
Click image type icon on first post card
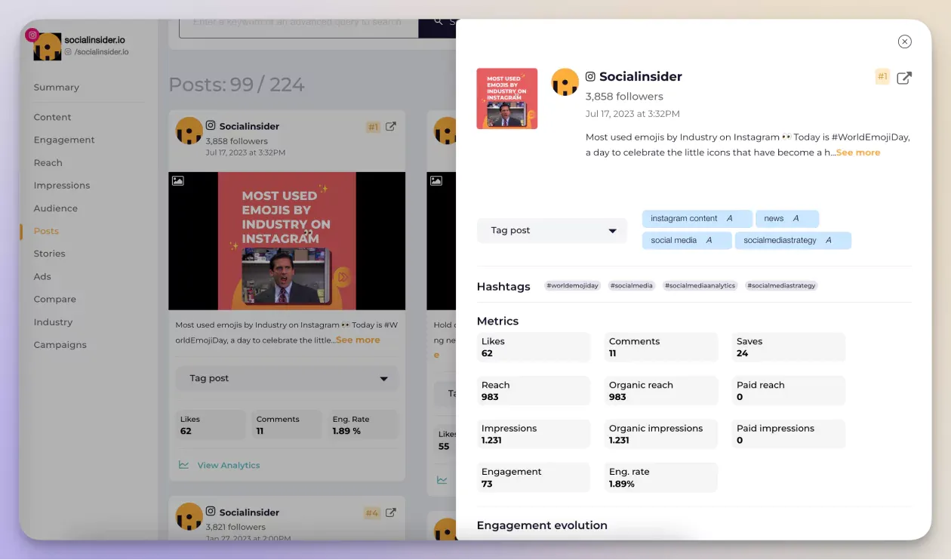click(177, 181)
